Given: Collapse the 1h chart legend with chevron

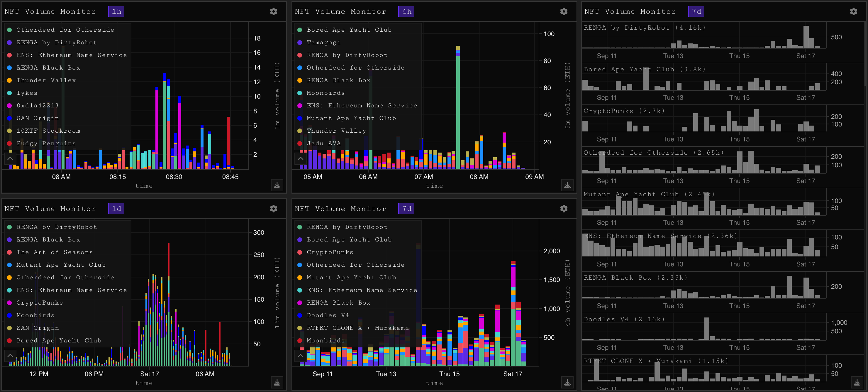Looking at the screenshot, I should tap(10, 158).
